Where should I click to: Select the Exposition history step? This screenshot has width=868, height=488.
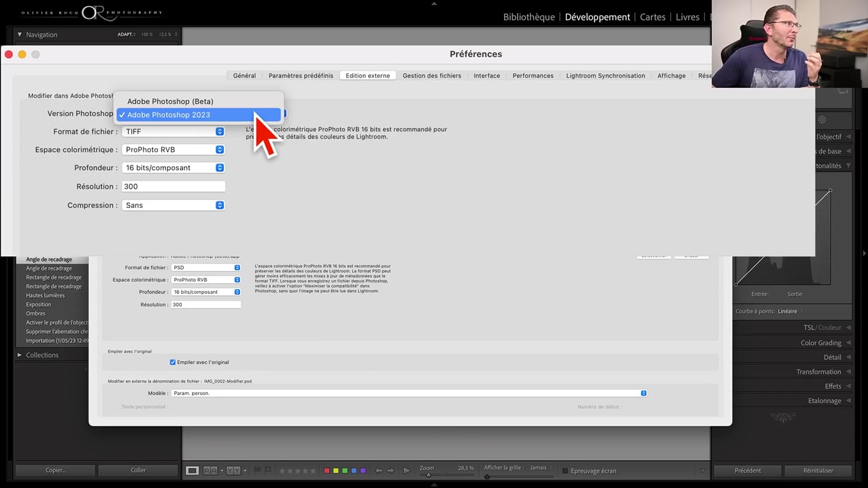tap(38, 304)
